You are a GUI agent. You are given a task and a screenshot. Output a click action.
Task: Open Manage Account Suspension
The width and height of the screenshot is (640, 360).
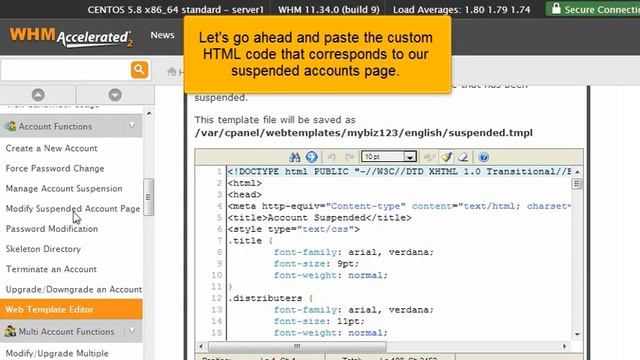pos(64,188)
